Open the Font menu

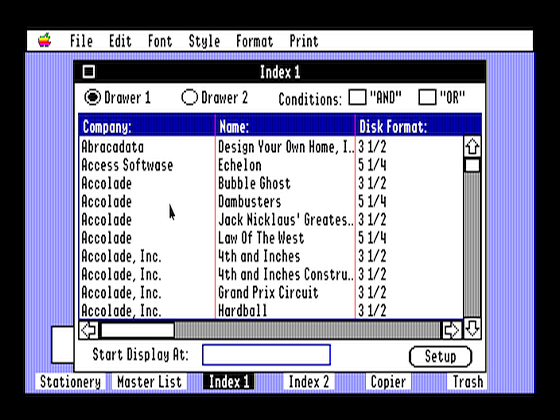[x=160, y=41]
